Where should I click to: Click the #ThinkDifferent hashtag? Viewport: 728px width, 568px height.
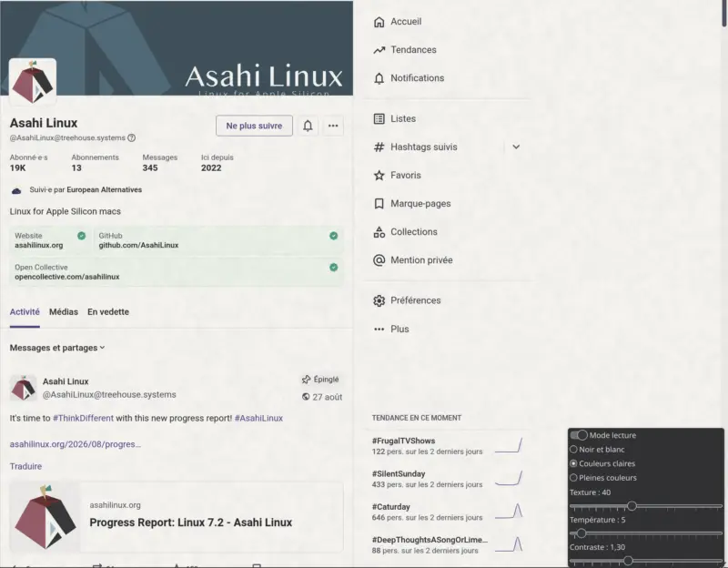coord(83,418)
